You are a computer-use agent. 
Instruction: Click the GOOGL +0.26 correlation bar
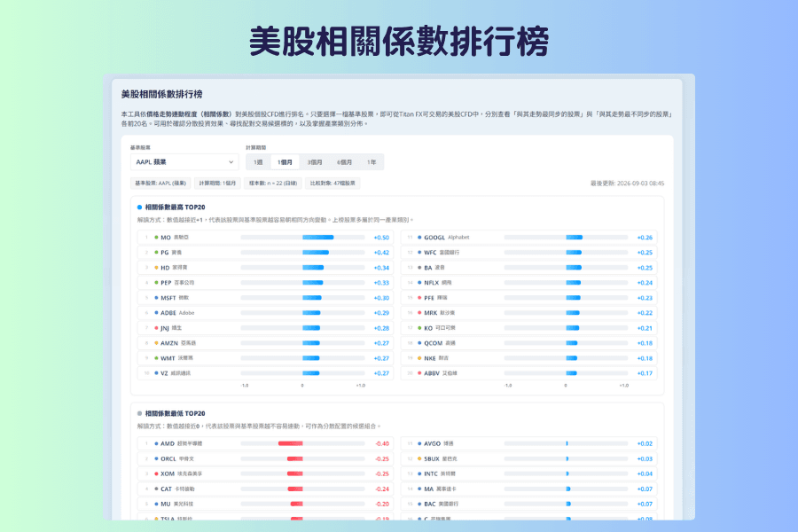click(574, 238)
